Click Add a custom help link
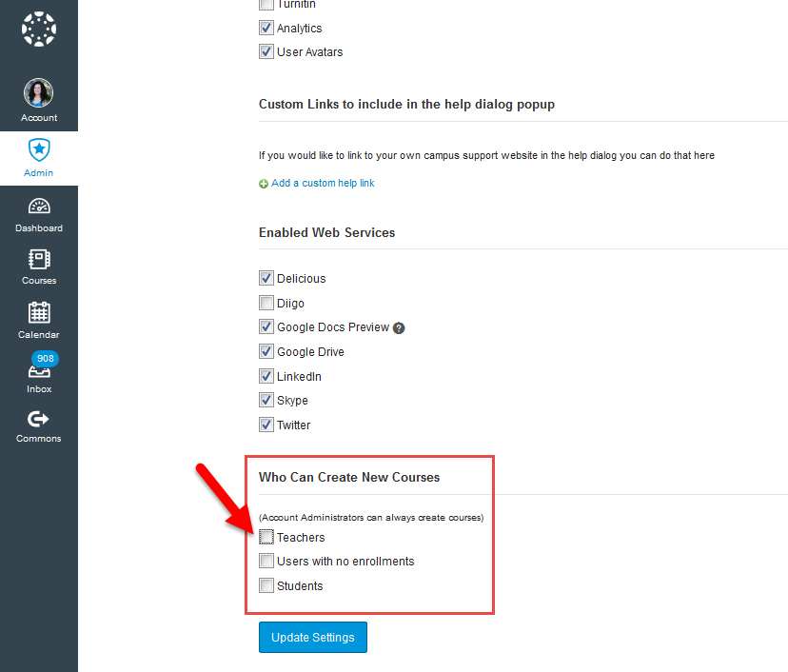This screenshot has height=672, width=788. (323, 182)
